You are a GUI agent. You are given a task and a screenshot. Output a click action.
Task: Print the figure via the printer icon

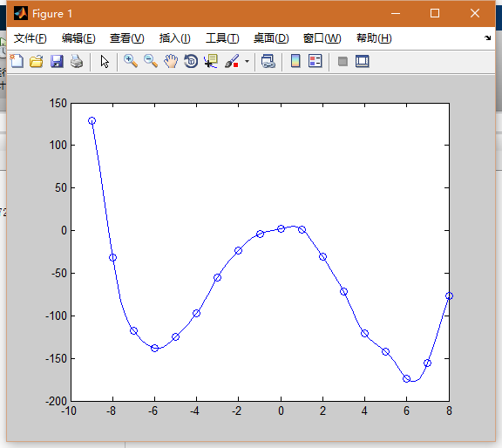[77, 61]
